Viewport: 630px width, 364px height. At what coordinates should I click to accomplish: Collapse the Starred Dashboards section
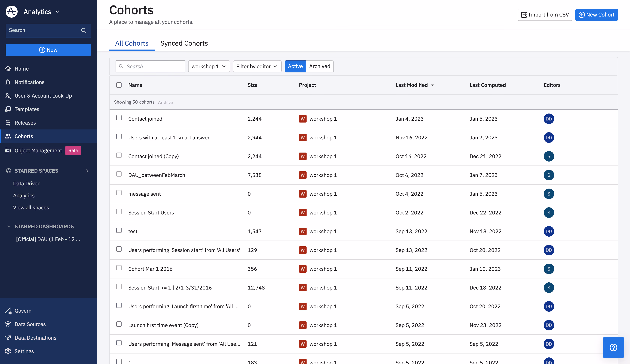tap(9, 226)
